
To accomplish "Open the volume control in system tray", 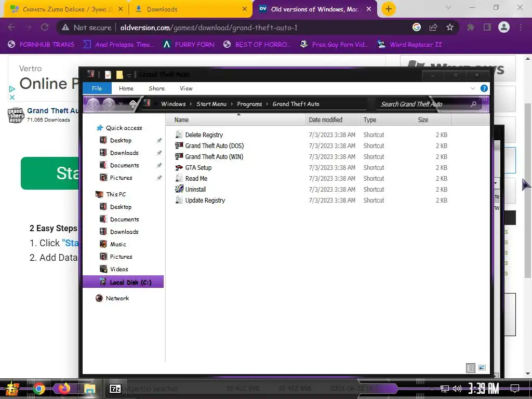I will pos(457,389).
